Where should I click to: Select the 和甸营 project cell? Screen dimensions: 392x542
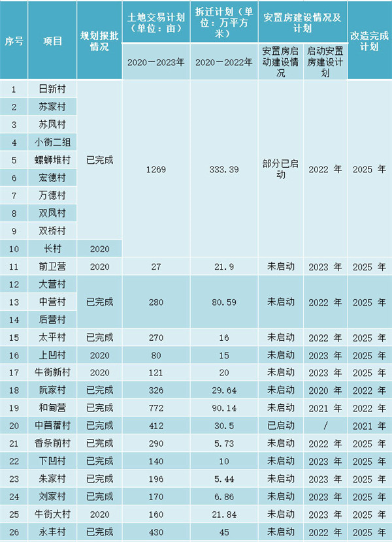(52, 407)
